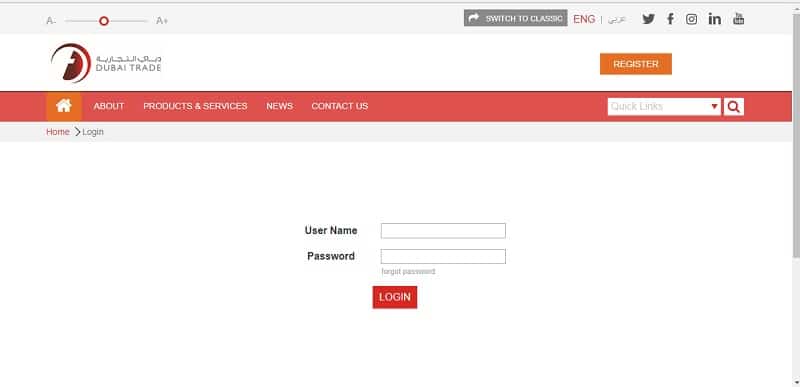Click the Dubai Trade logo
This screenshot has height=387, width=800.
coord(106,63)
